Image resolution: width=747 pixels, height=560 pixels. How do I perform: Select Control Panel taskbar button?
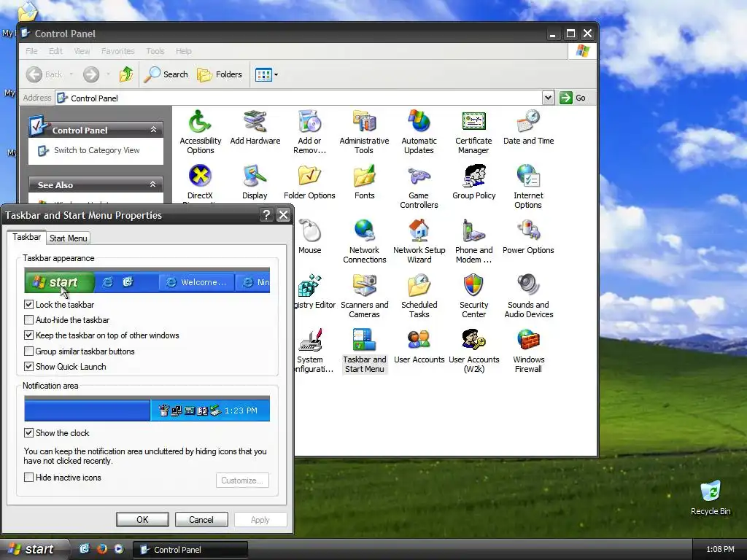click(x=190, y=550)
